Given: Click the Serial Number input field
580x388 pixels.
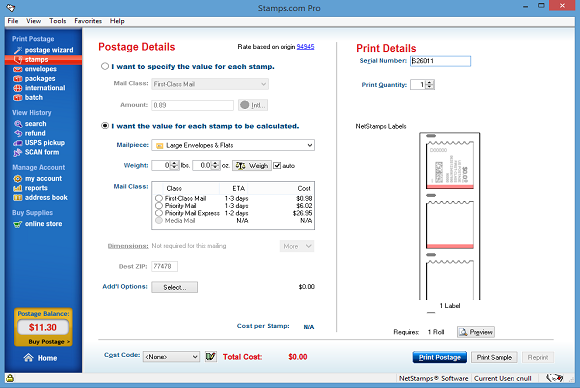Looking at the screenshot, I should tap(440, 61).
